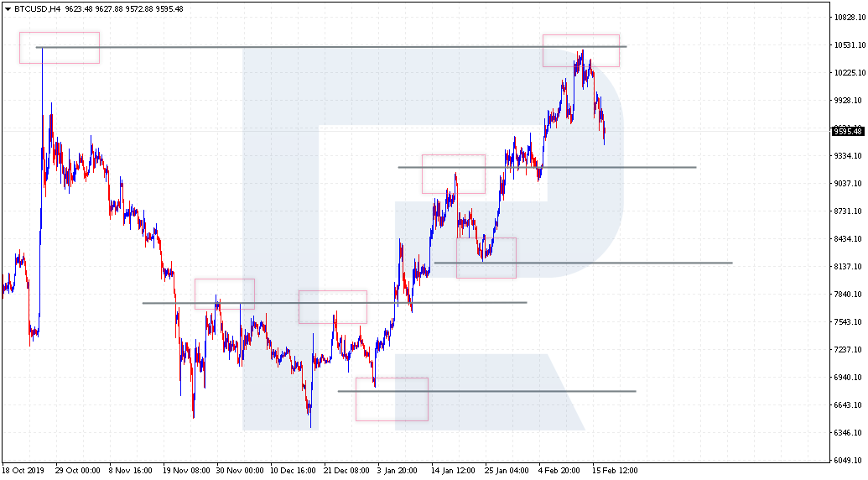Click the 3 Jan 20:00 time label
The width and height of the screenshot is (868, 480).
398,471
